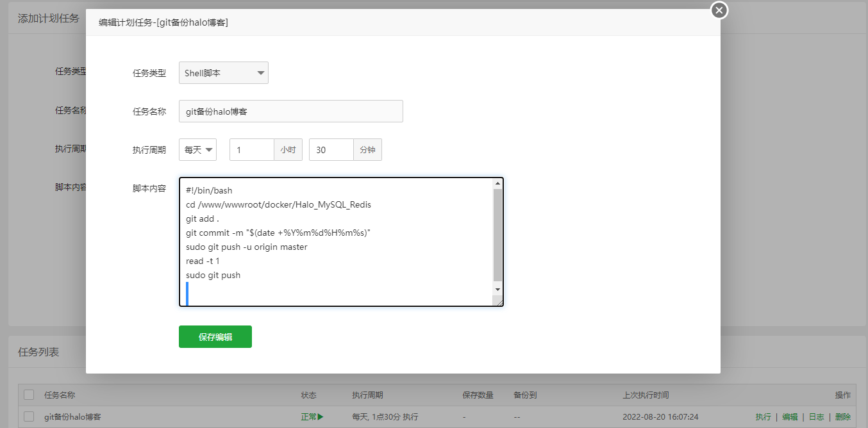Open the 日志 link in task row

click(x=816, y=416)
